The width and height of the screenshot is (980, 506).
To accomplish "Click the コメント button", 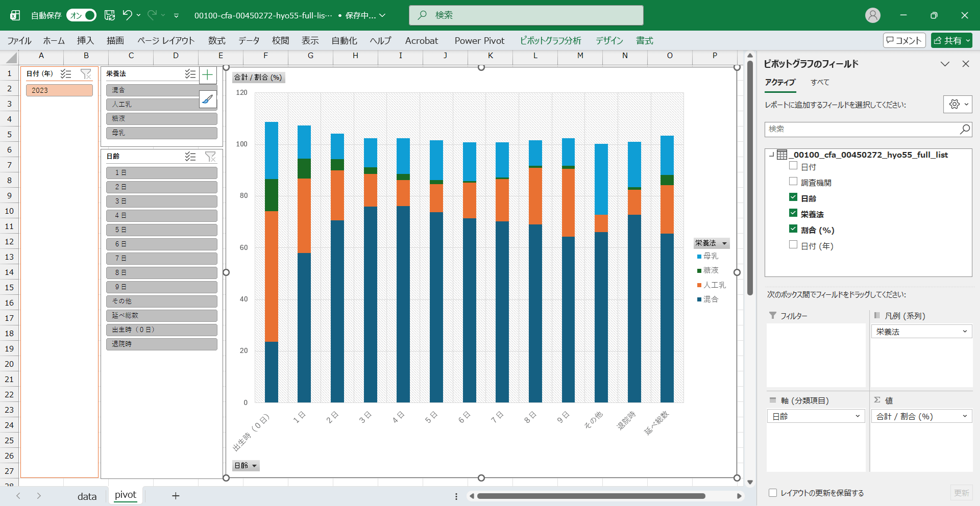I will 904,40.
